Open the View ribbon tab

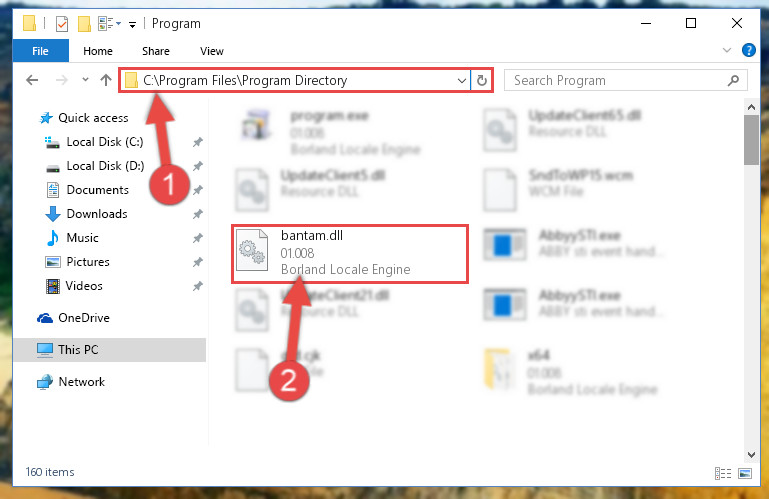211,51
